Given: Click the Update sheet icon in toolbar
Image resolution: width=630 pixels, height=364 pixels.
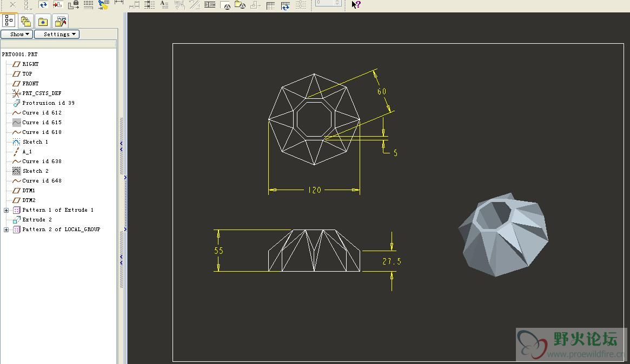Looking at the screenshot, I should (x=43, y=4).
